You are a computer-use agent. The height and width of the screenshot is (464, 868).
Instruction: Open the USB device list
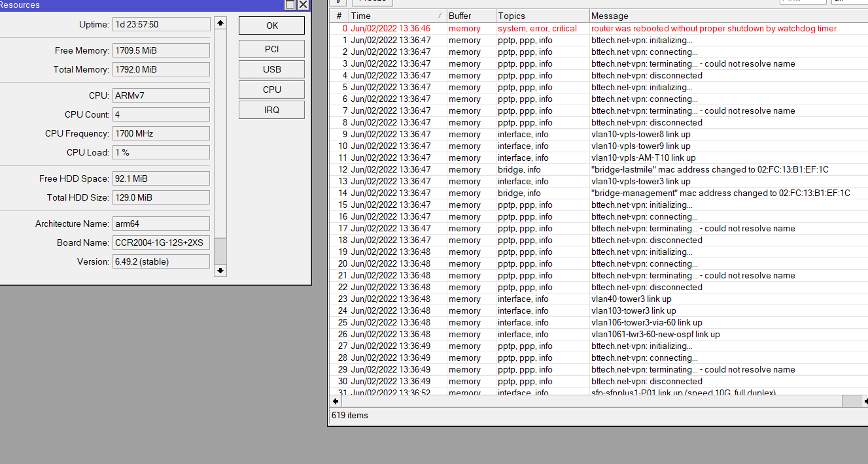(x=271, y=69)
